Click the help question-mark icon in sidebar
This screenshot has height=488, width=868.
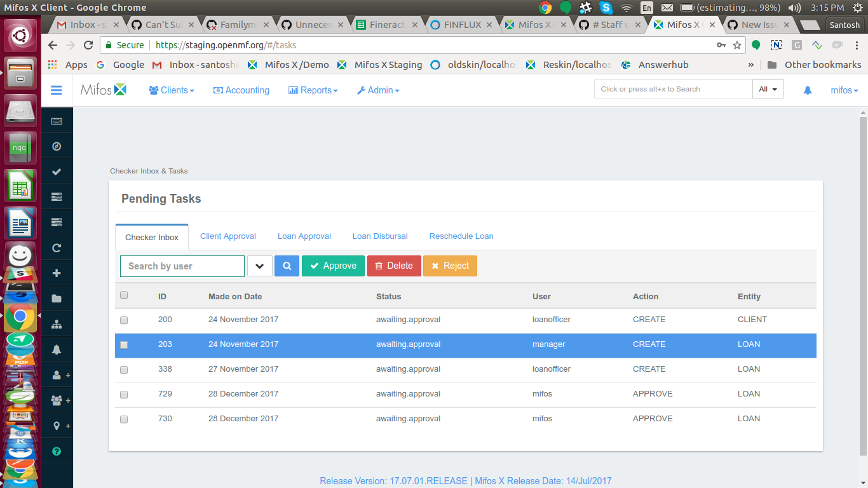coord(57,451)
